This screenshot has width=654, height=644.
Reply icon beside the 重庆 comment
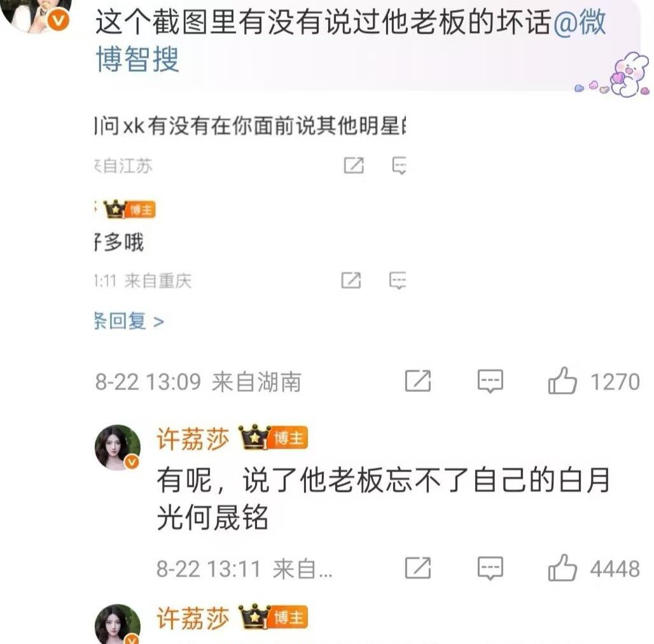[398, 280]
